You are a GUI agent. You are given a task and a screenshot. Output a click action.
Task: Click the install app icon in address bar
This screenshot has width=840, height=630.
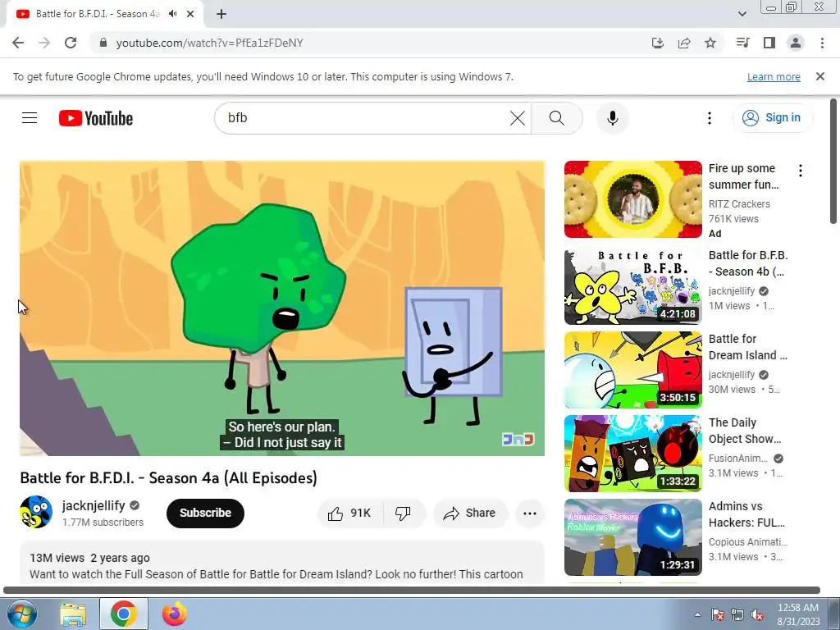pos(658,43)
